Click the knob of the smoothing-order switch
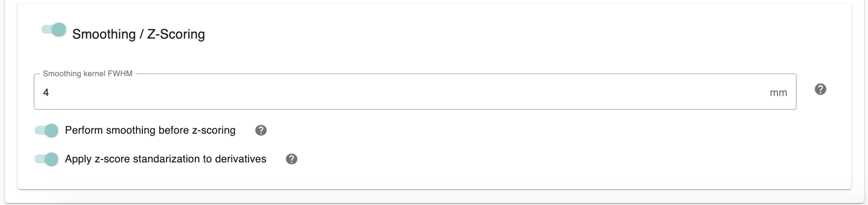The height and width of the screenshot is (205, 868). pos(51,130)
